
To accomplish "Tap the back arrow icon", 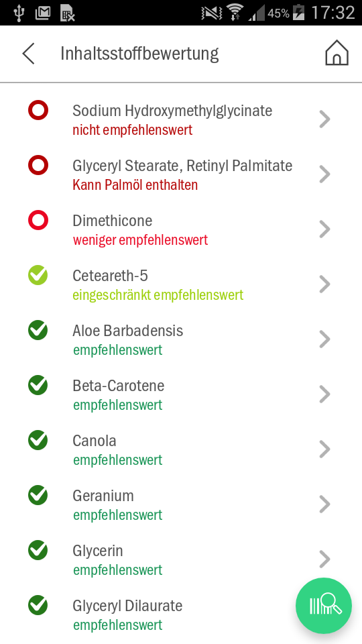I will [x=28, y=54].
